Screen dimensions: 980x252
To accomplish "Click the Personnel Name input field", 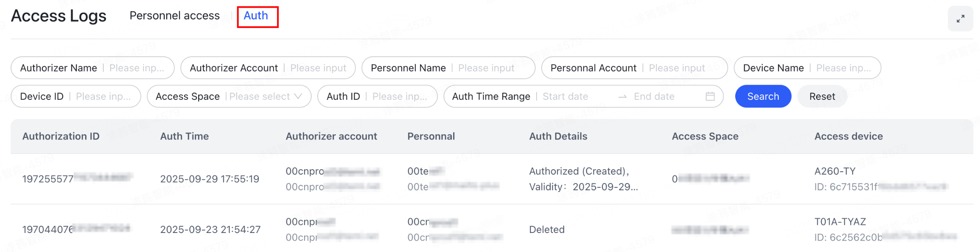I will [x=487, y=68].
